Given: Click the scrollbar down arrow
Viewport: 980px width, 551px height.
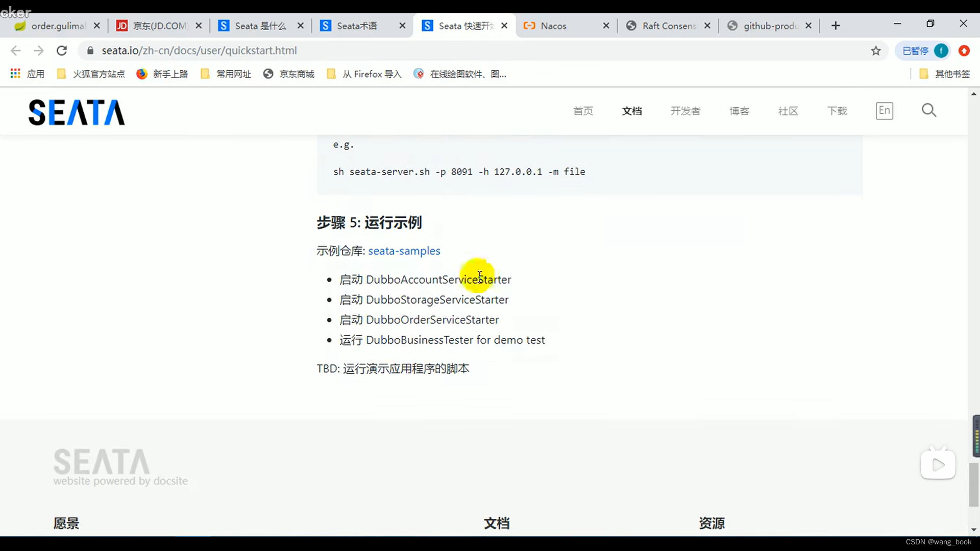Looking at the screenshot, I should 974,530.
